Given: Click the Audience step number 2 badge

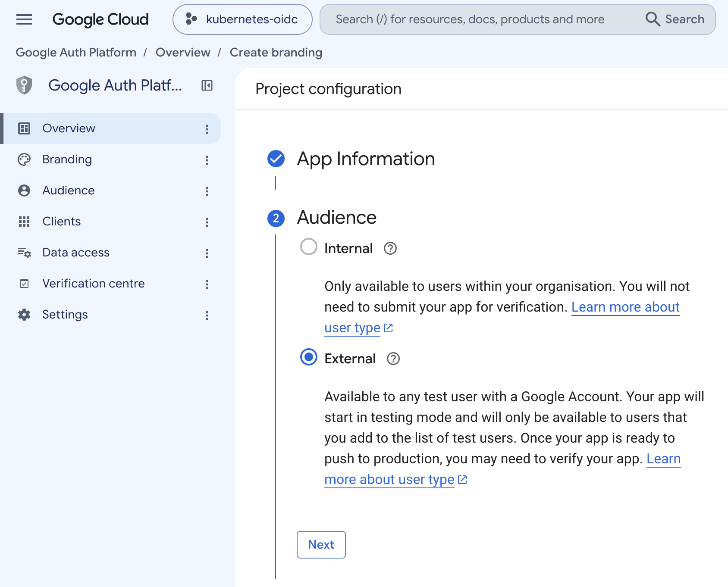Looking at the screenshot, I should pos(276,218).
